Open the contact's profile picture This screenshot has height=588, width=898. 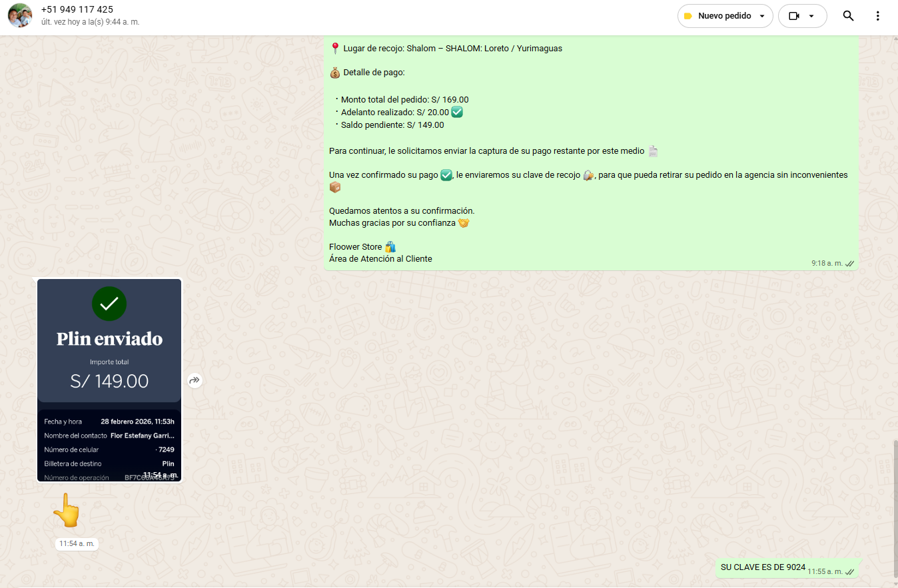[20, 15]
